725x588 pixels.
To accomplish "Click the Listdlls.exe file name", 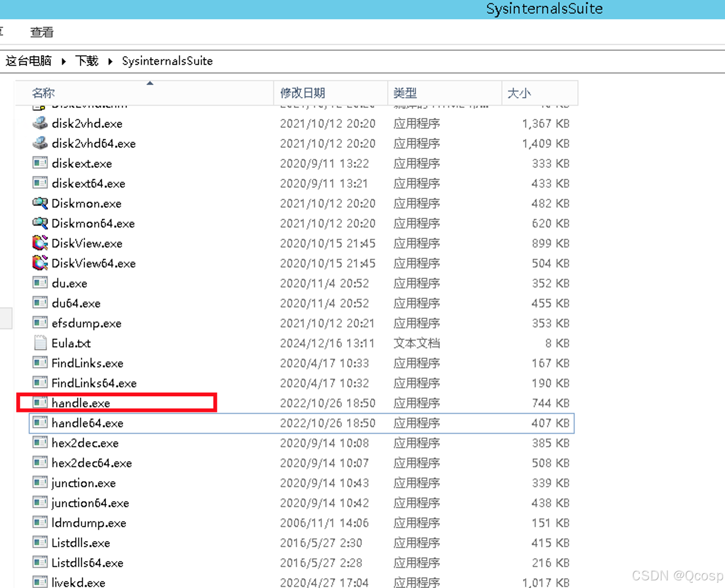I will click(x=81, y=543).
